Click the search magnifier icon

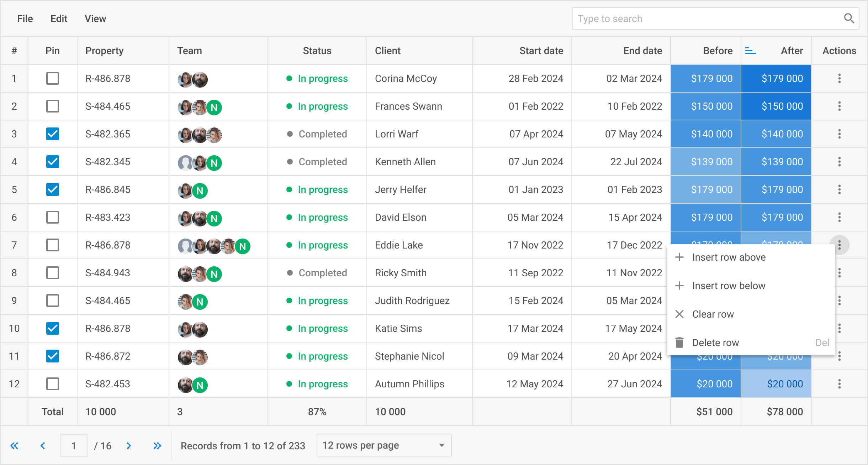pos(849,19)
